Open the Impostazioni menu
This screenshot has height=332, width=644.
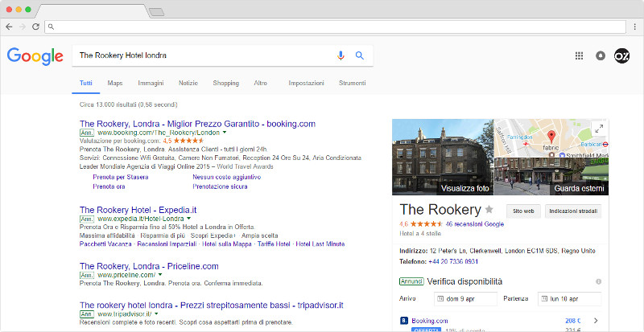(x=306, y=84)
